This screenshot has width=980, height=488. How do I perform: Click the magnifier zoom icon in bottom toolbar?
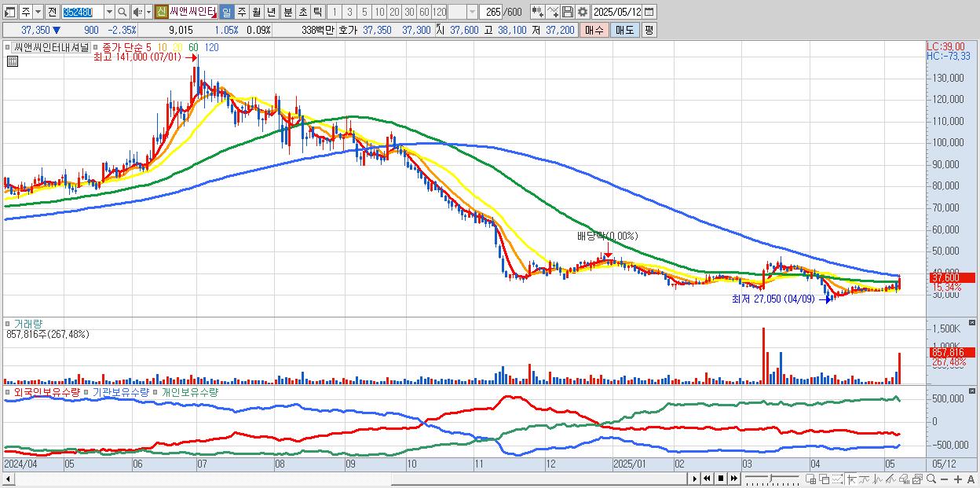[x=931, y=479]
